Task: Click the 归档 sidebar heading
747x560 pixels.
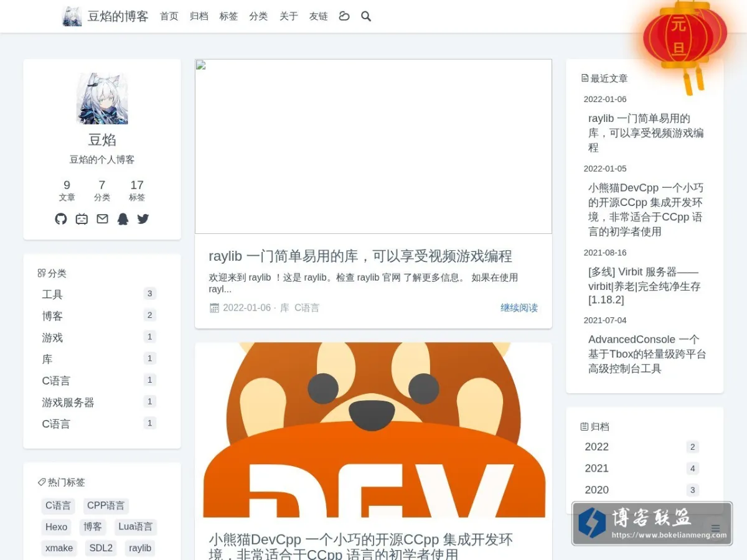Action: [595, 427]
